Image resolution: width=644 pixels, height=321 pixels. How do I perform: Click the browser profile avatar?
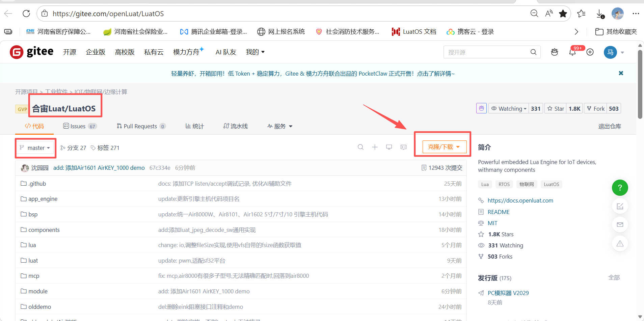point(618,14)
